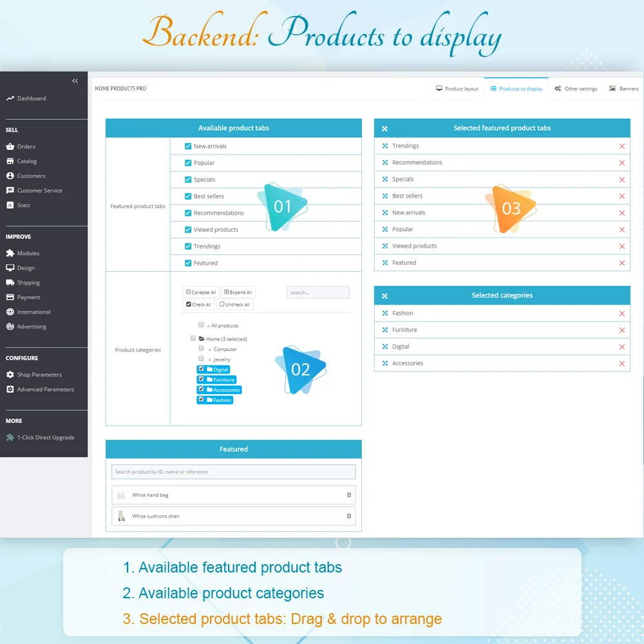Switch to the Product layout tab
Viewport: 644px width, 644px height.
pyautogui.click(x=457, y=89)
